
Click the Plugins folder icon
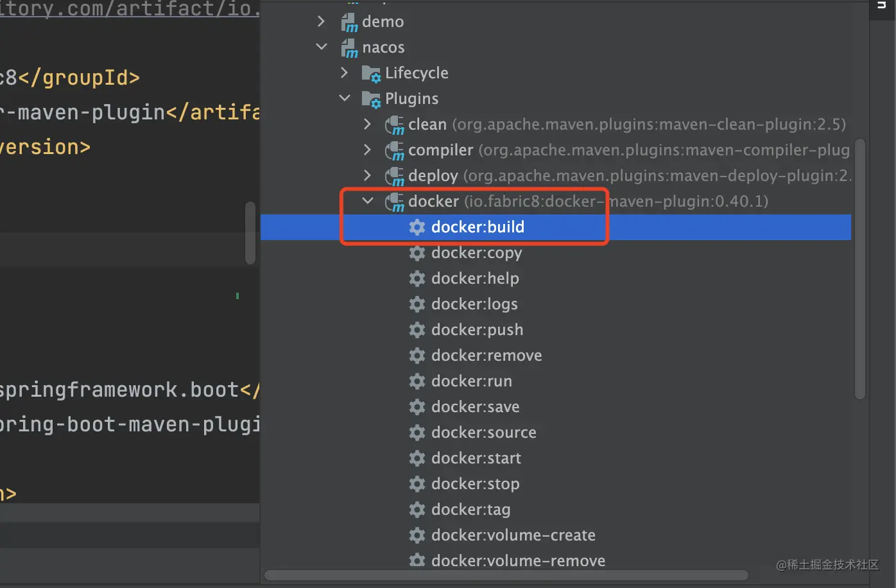tap(371, 99)
